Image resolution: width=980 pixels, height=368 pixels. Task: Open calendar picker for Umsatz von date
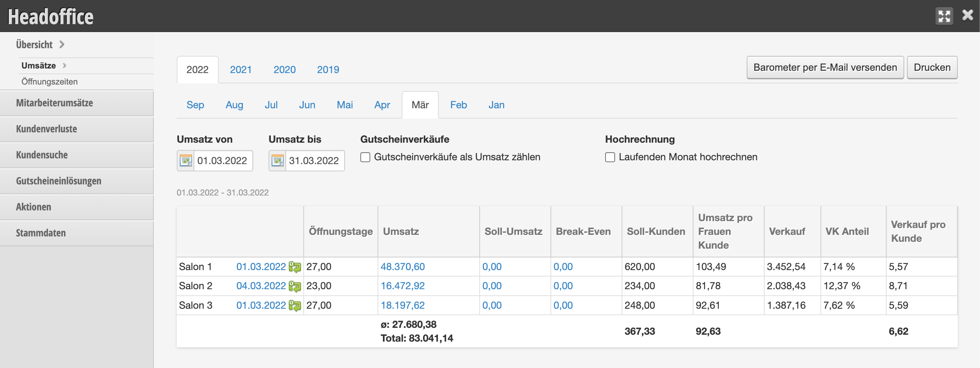(x=186, y=161)
